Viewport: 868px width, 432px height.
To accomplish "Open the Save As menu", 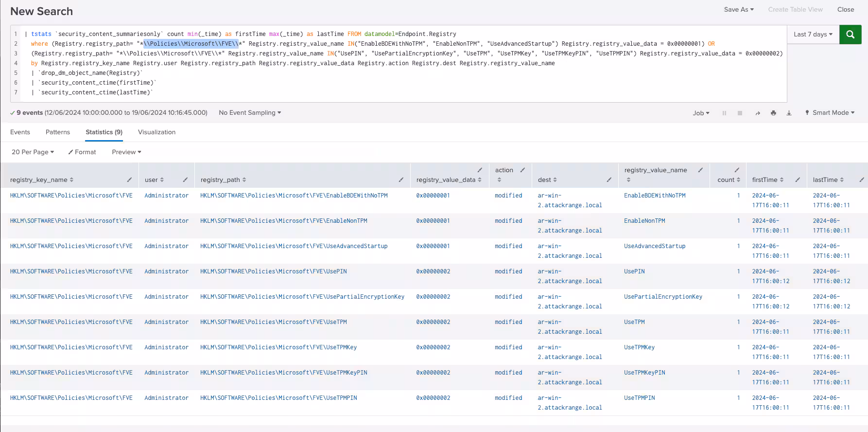I will pos(738,9).
